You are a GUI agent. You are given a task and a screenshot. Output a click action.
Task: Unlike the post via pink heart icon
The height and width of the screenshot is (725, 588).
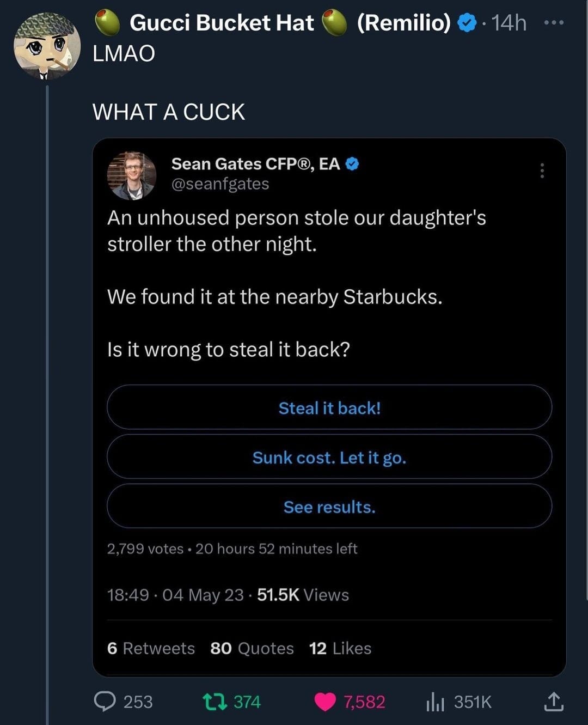pos(325,702)
